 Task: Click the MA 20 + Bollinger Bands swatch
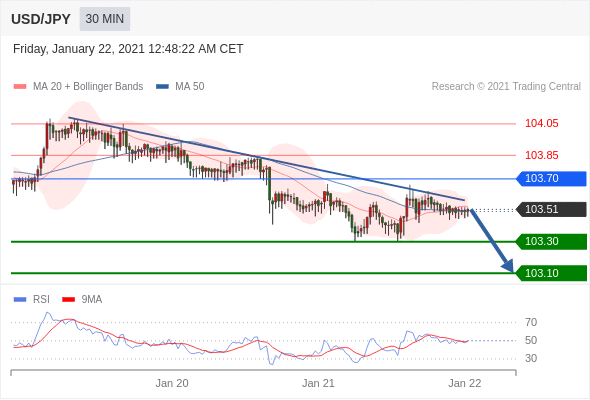20,87
